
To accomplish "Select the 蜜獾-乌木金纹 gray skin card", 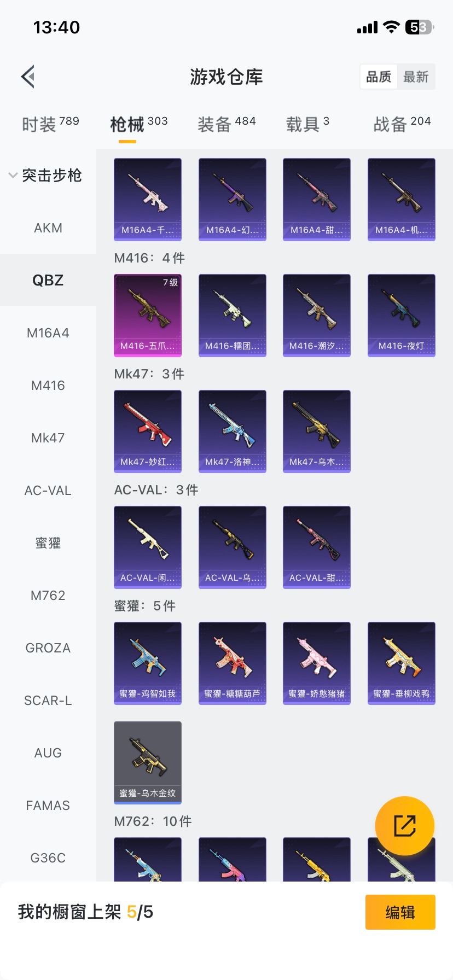I will point(148,763).
